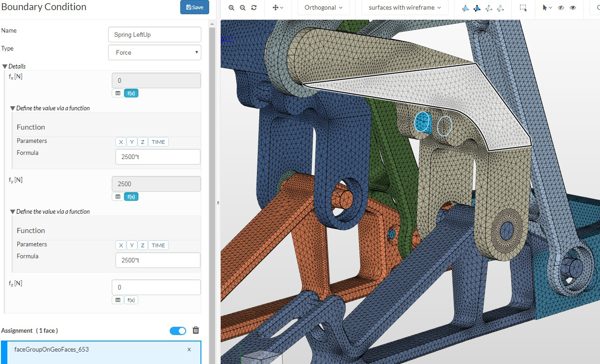
Task: Insert TIME parameter in fx formula
Action: point(158,142)
